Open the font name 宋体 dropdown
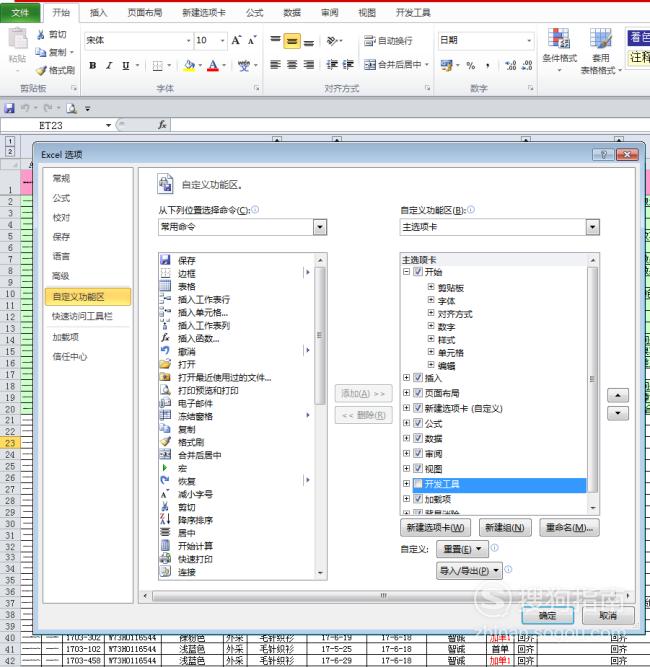 (188, 41)
